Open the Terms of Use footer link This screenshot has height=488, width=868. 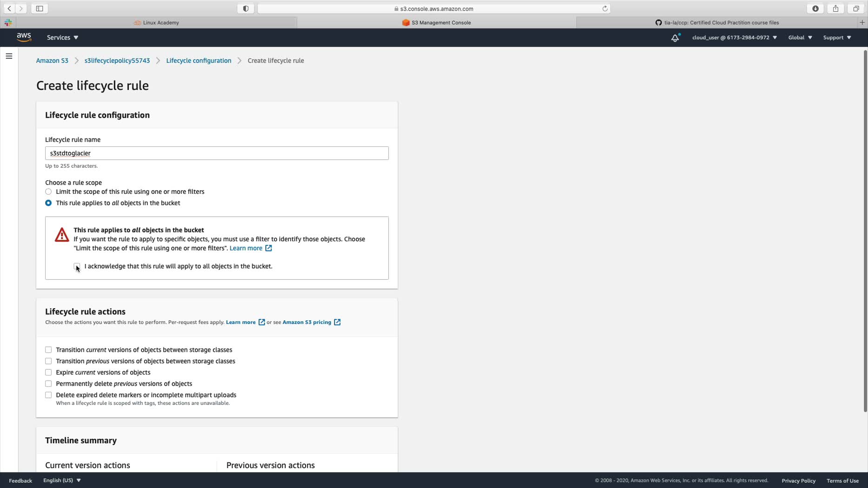point(842,481)
